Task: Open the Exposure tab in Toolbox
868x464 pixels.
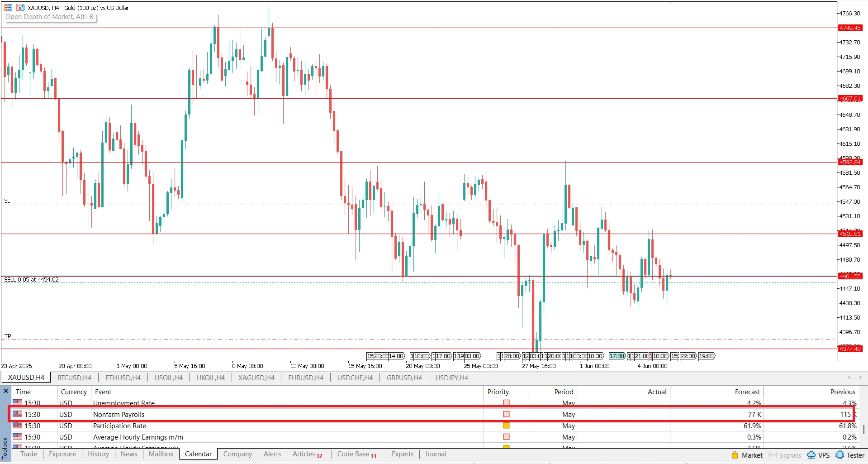Action: (x=62, y=454)
